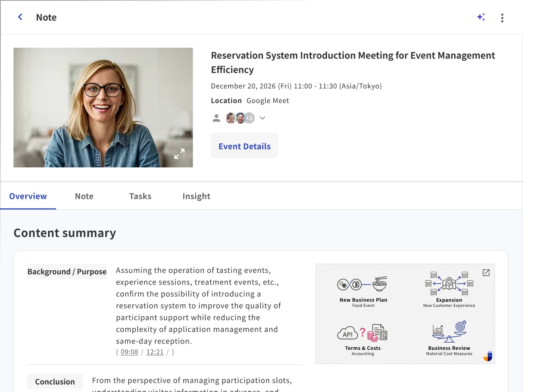
Task: Click the second attendee avatar
Action: pos(240,118)
